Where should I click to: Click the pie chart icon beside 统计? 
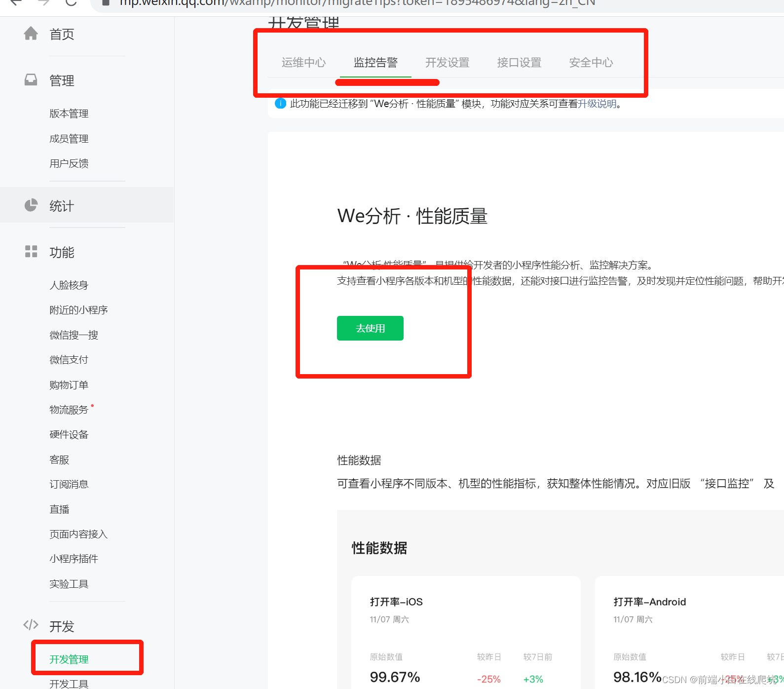31,205
